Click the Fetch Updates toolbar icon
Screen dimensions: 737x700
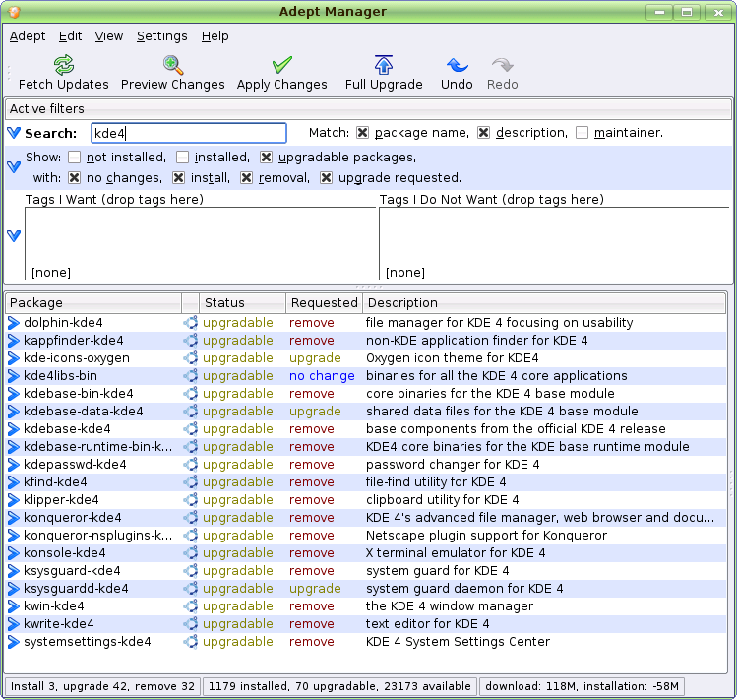point(64,65)
